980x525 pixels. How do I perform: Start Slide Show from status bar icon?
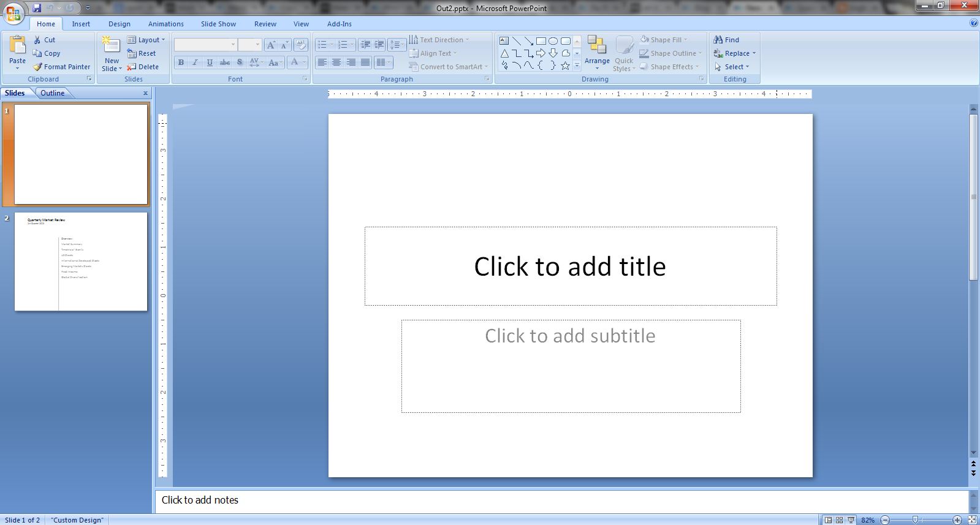(x=851, y=520)
